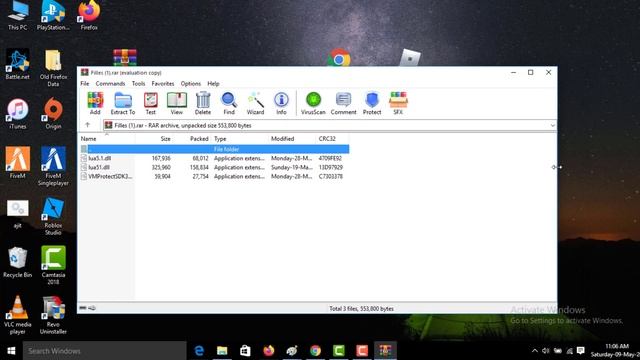Image resolution: width=640 pixels, height=360 pixels.
Task: Click the archive path address field
Action: 329,125
